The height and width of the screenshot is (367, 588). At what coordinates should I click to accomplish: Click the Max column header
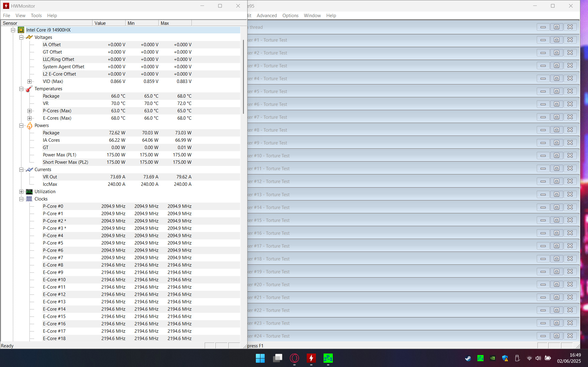[x=175, y=23]
